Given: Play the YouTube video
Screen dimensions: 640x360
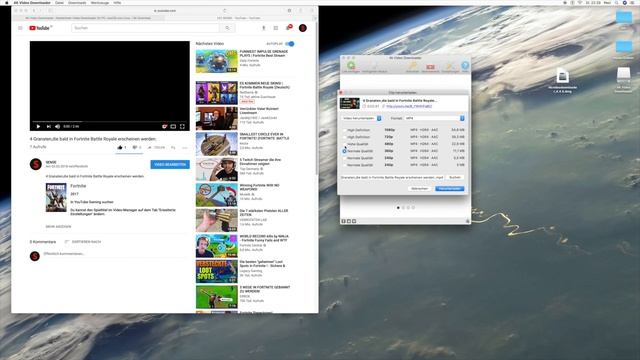Looking at the screenshot, I should point(38,127).
